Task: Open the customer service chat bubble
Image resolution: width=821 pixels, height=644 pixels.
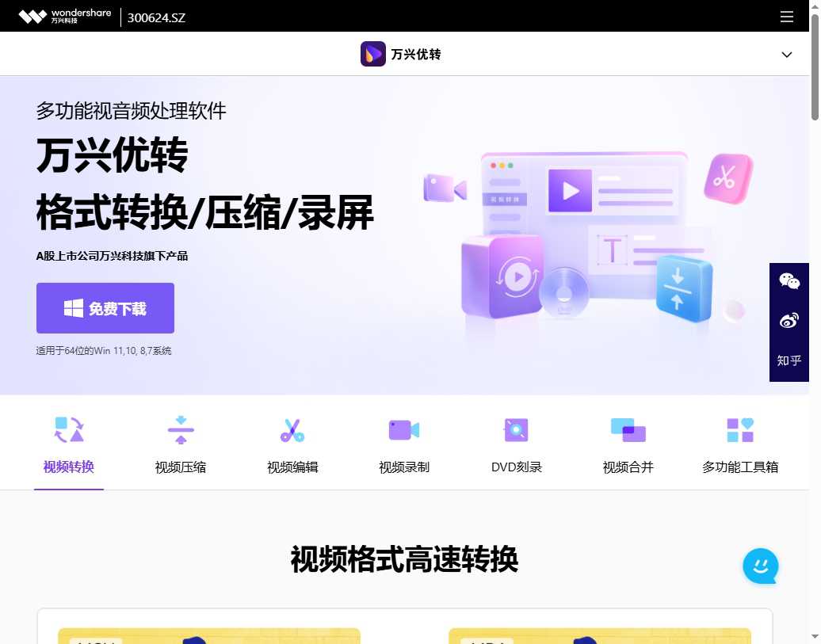Action: click(x=760, y=566)
